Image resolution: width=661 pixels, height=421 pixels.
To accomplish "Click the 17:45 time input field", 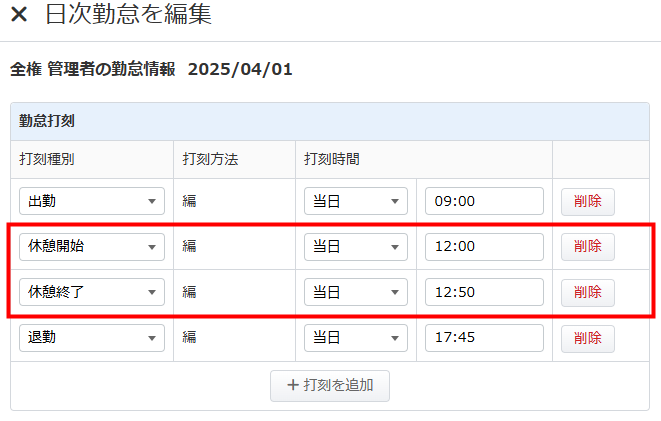I will 484,338.
